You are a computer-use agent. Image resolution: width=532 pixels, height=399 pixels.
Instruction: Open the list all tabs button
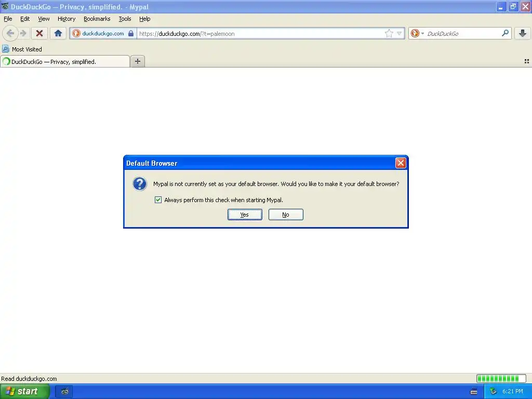(527, 61)
